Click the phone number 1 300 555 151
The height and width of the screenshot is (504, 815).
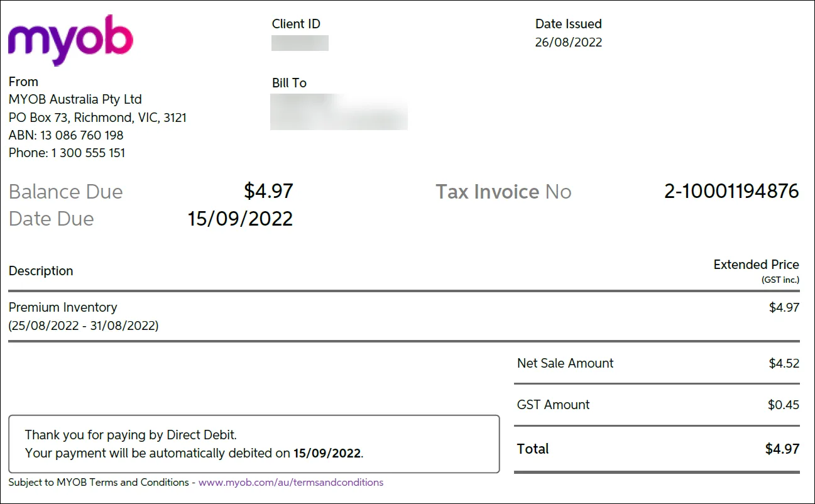[x=88, y=153]
